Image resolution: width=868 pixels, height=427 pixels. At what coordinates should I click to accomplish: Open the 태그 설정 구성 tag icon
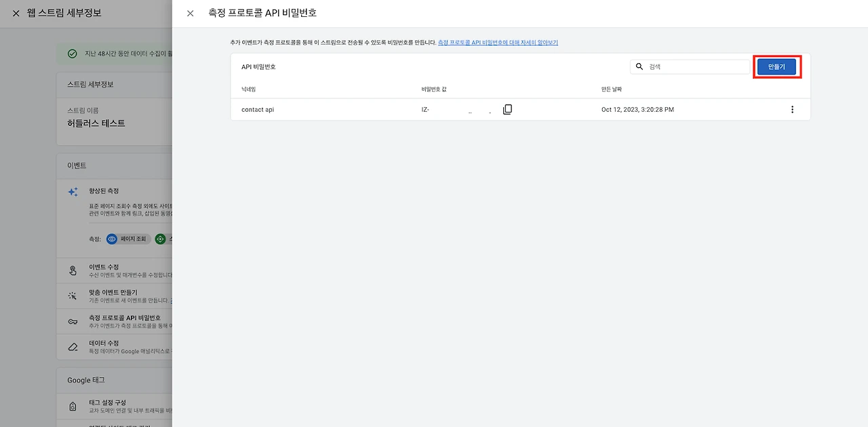73,406
